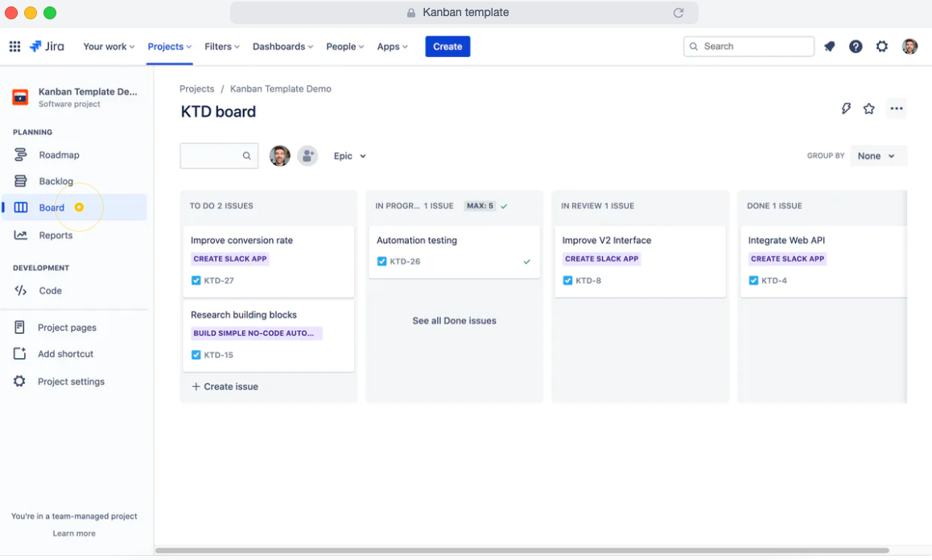The image size is (932, 560).
Task: Open the Epic filter dropdown
Action: point(349,156)
